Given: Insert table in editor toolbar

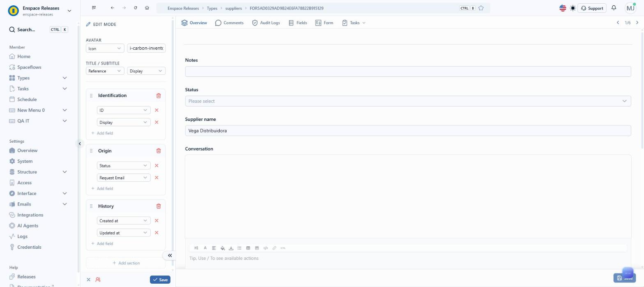Looking at the screenshot, I should pyautogui.click(x=248, y=248).
